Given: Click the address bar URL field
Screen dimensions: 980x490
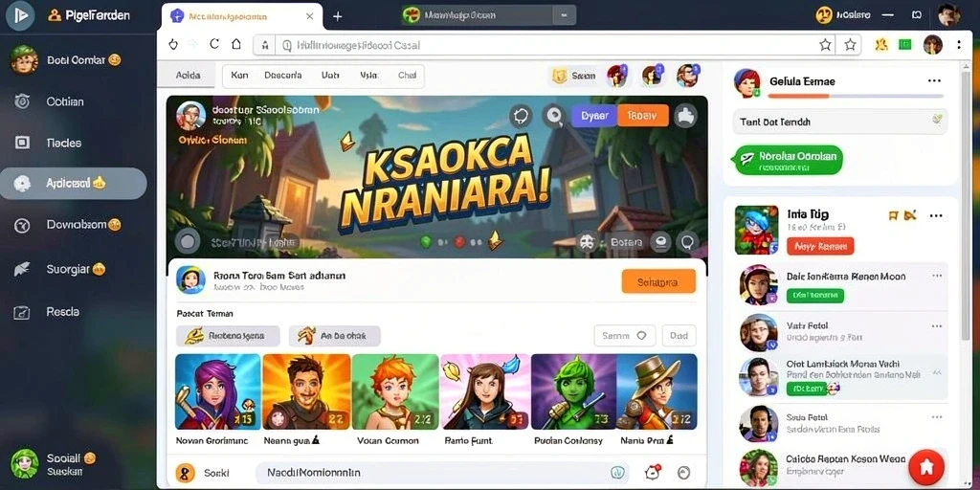Looking at the screenshot, I should 544,44.
